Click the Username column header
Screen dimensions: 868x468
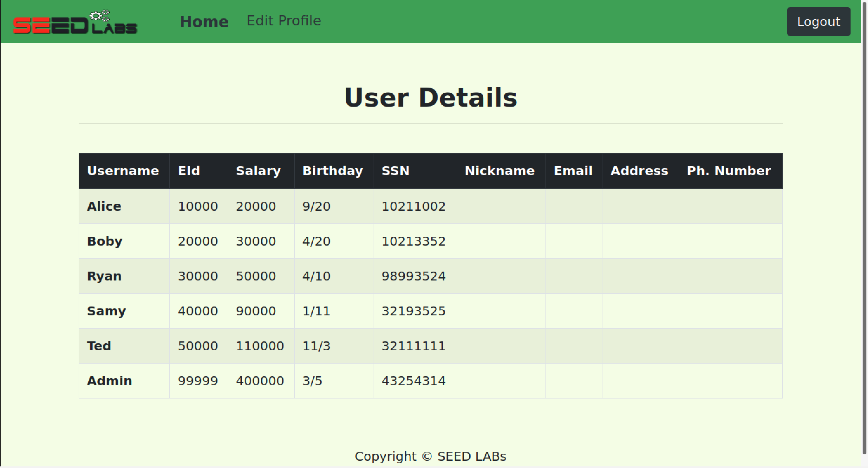(x=123, y=171)
